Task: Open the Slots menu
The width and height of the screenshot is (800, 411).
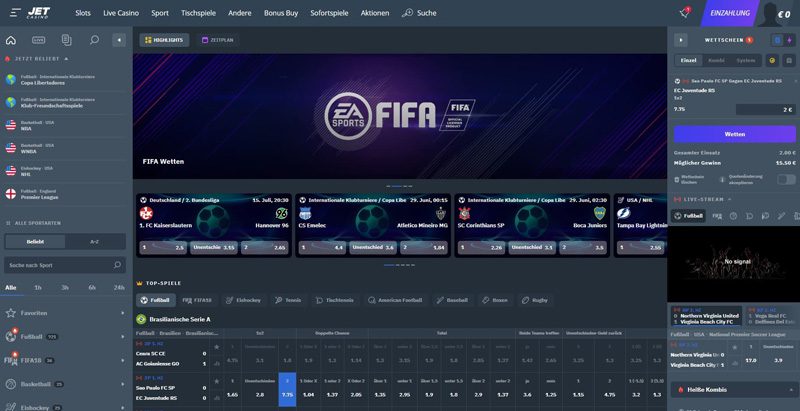Action: [83, 13]
